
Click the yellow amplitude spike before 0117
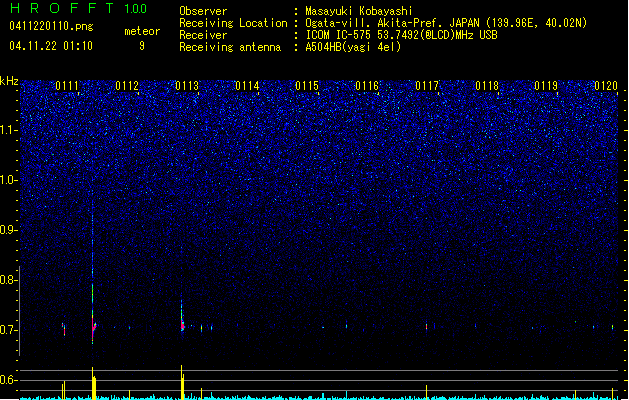[426, 392]
